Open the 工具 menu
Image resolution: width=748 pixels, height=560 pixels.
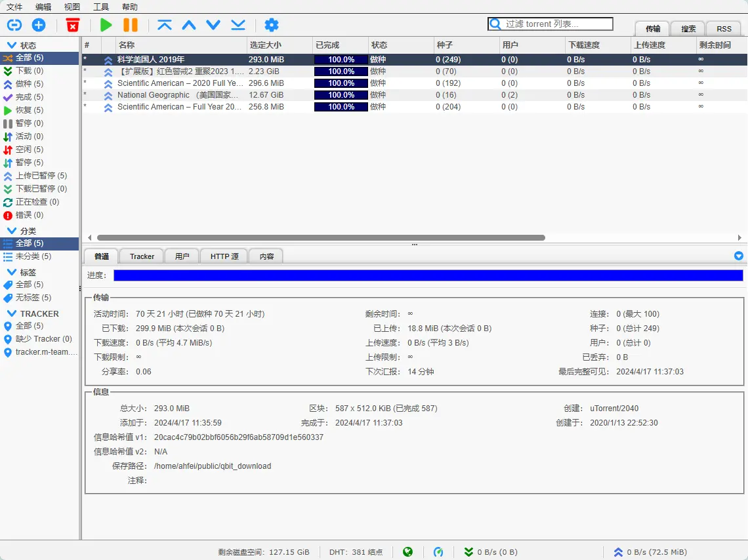pyautogui.click(x=101, y=7)
